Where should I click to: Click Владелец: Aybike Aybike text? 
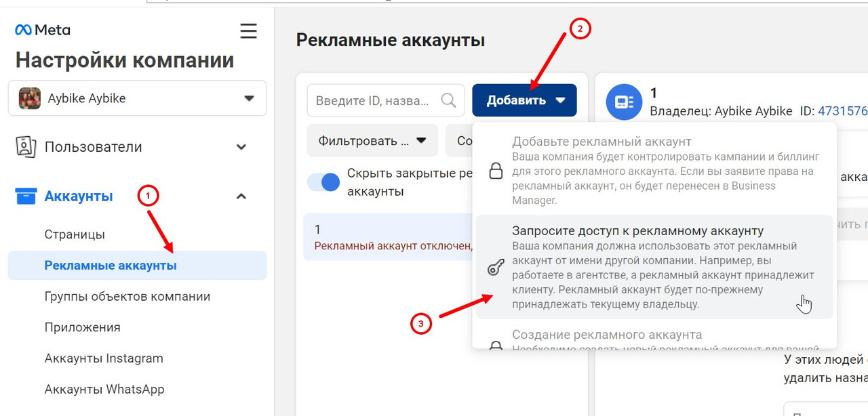tap(721, 110)
